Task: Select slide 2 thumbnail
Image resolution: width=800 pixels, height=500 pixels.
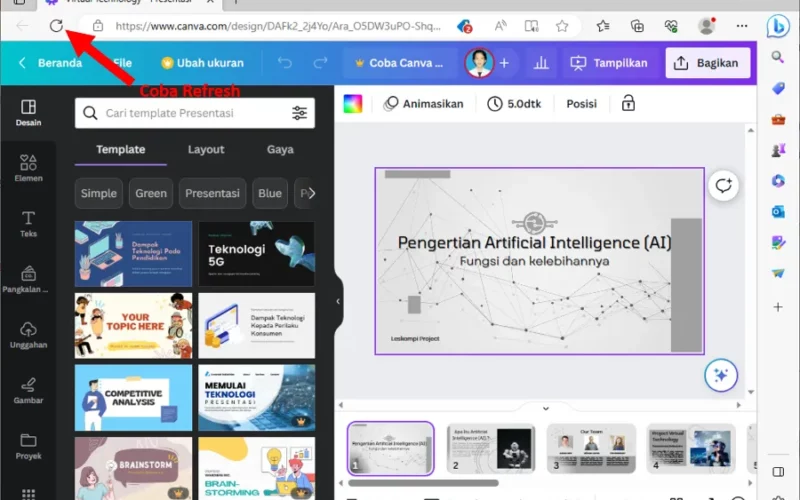Action: pos(490,448)
